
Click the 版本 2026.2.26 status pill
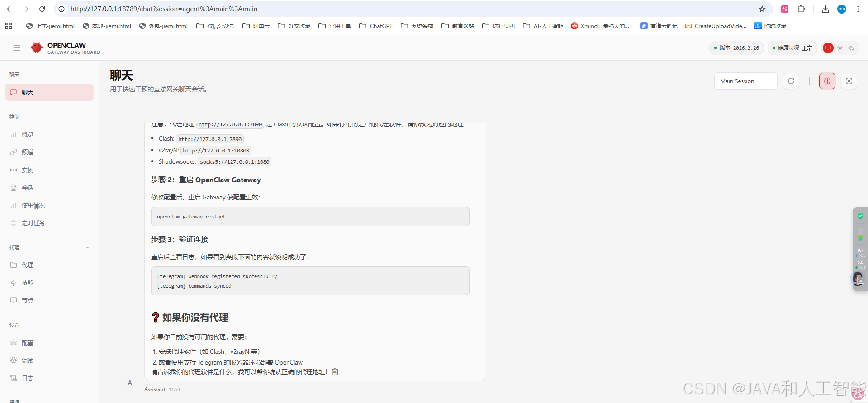click(x=736, y=48)
